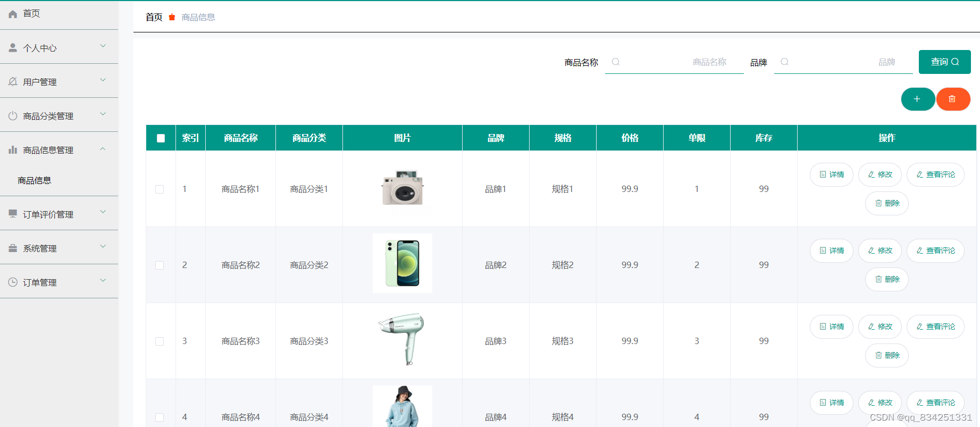Click 修改 for 商品名称3

coord(880,326)
